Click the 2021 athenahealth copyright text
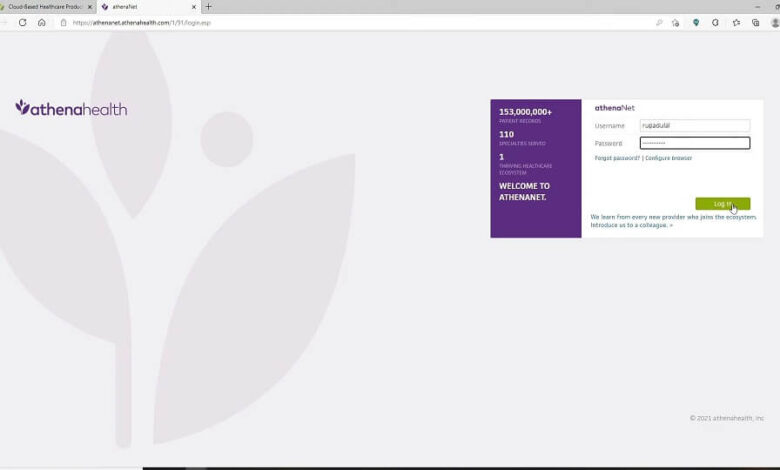The width and height of the screenshot is (780, 470). coord(726,418)
